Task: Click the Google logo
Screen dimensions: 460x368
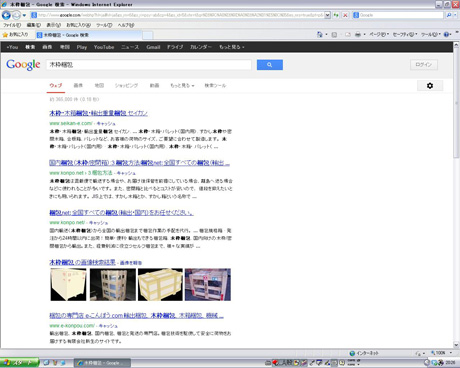Action: point(23,65)
